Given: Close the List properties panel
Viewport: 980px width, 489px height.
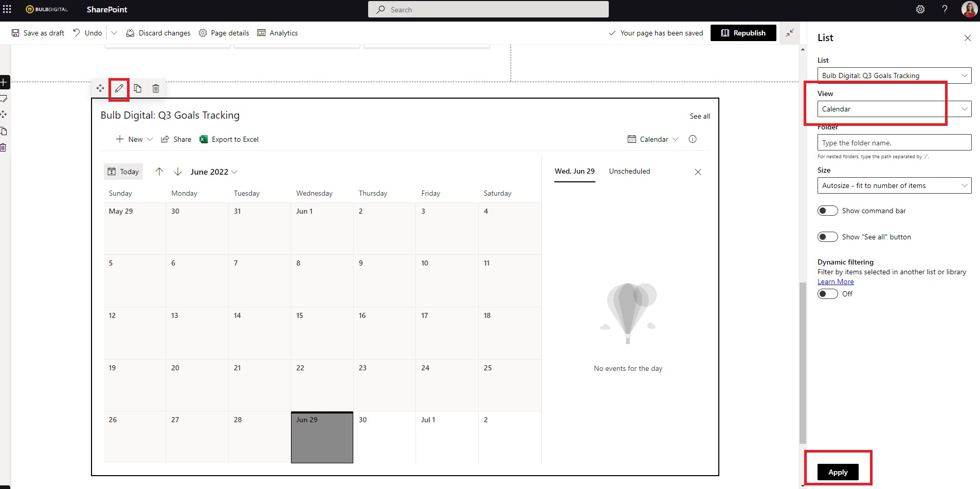Looking at the screenshot, I should pos(967,38).
